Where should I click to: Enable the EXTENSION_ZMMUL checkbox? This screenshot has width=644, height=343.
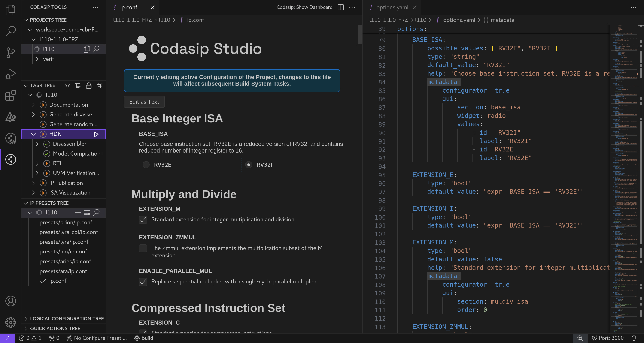pyautogui.click(x=143, y=248)
